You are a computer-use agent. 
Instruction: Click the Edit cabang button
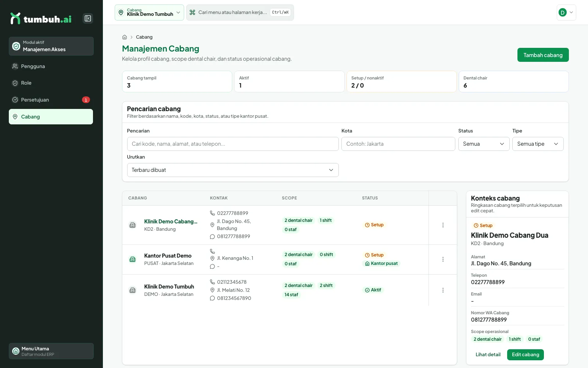(x=525, y=355)
